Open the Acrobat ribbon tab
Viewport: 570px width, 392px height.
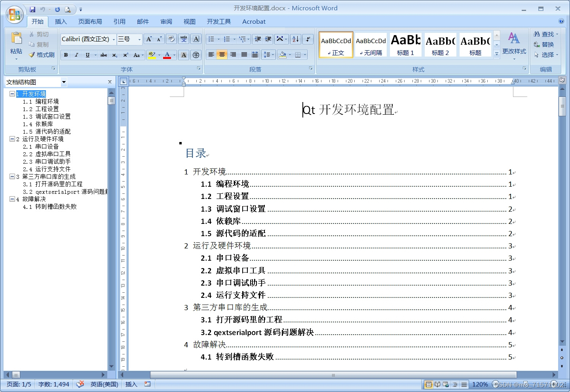254,21
